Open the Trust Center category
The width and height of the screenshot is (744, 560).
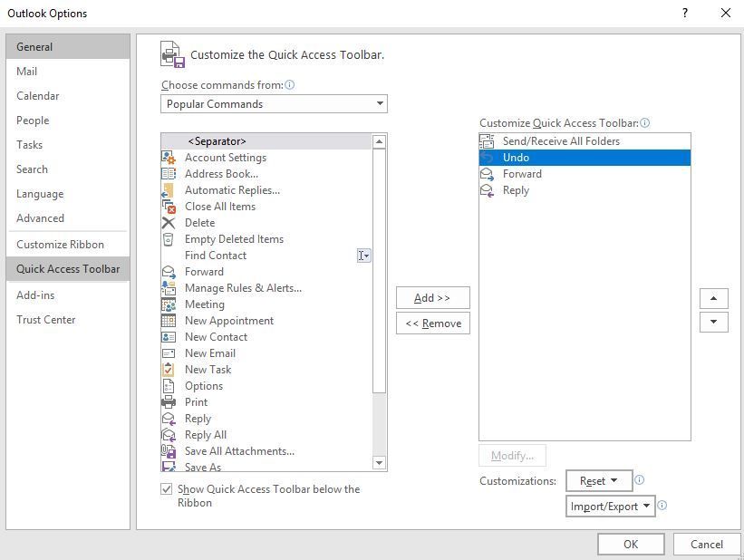pos(68,320)
